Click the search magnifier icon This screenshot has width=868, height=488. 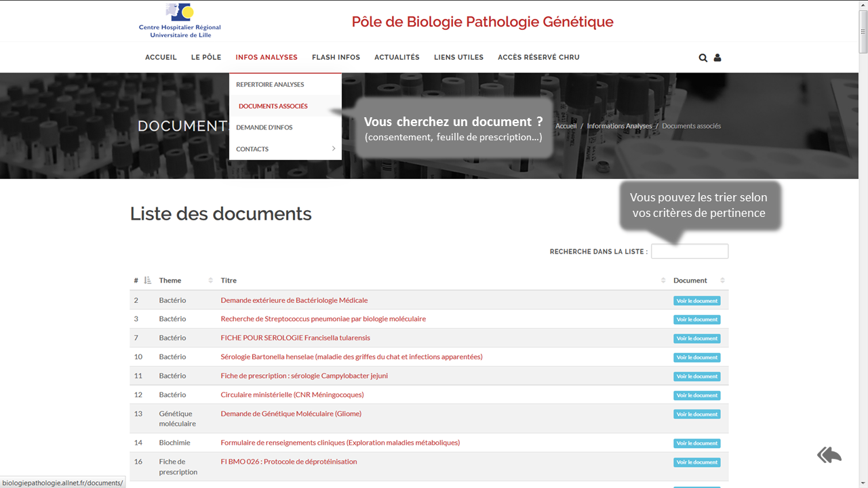pyautogui.click(x=703, y=58)
